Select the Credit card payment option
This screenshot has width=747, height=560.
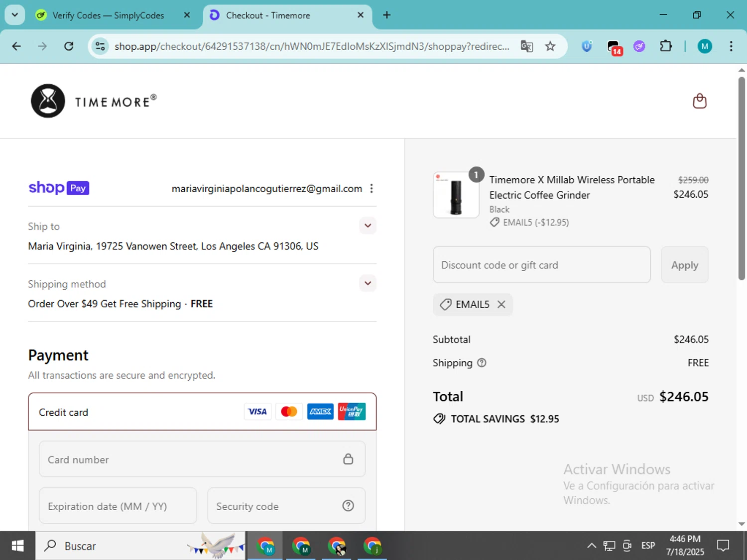pos(202,412)
